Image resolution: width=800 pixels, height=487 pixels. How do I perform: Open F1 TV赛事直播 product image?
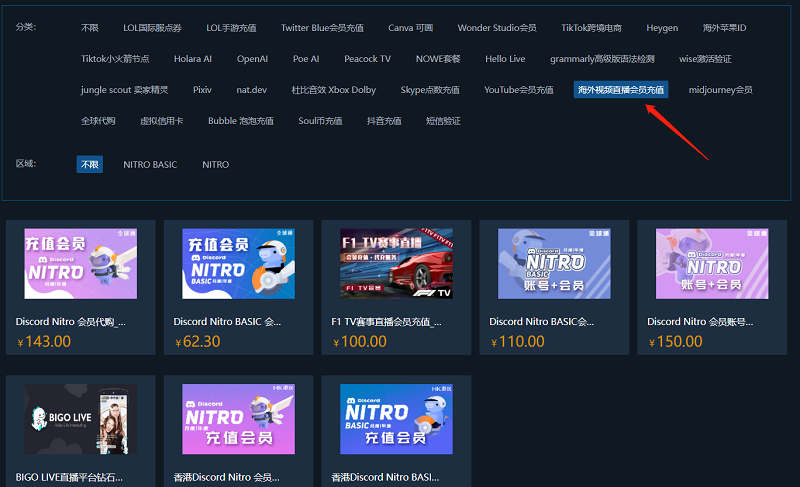396,264
